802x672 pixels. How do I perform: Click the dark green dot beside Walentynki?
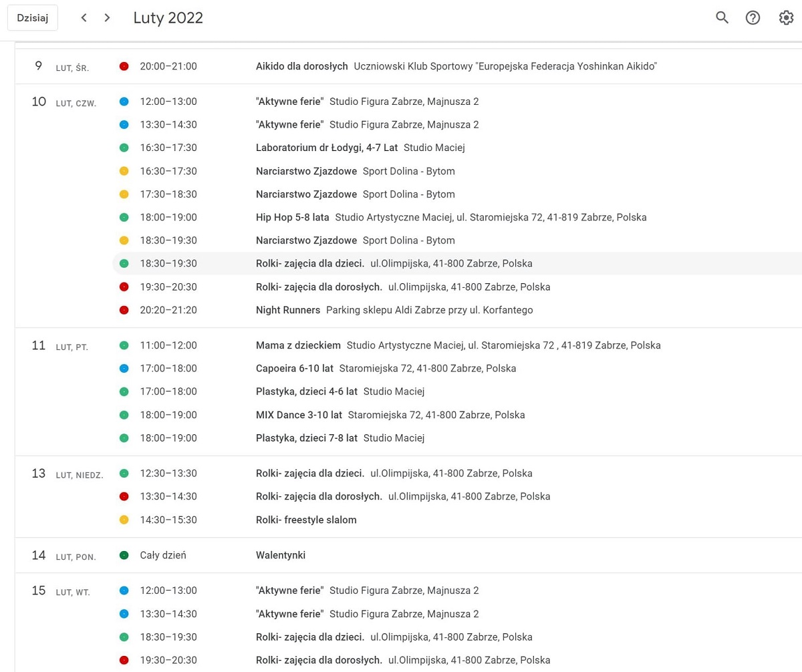pos(124,555)
